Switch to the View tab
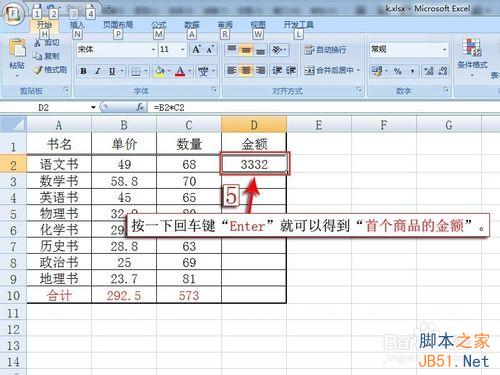 pos(258,25)
